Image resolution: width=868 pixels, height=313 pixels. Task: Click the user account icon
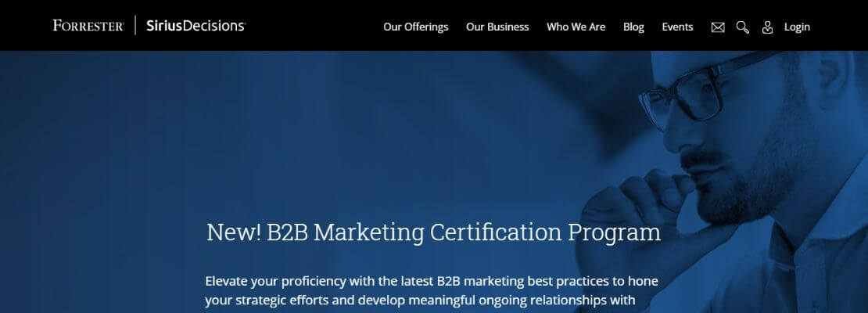tap(767, 27)
